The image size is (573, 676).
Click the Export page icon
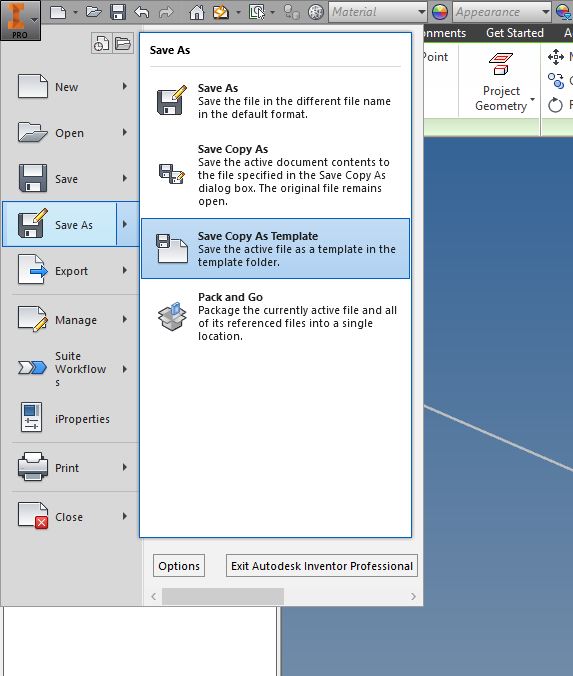33,269
